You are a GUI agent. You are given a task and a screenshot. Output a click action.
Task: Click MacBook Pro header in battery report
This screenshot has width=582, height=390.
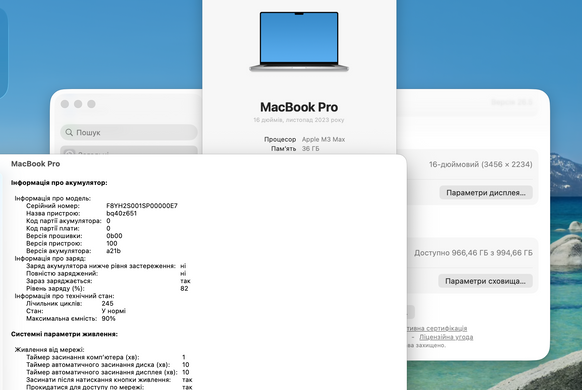point(35,164)
